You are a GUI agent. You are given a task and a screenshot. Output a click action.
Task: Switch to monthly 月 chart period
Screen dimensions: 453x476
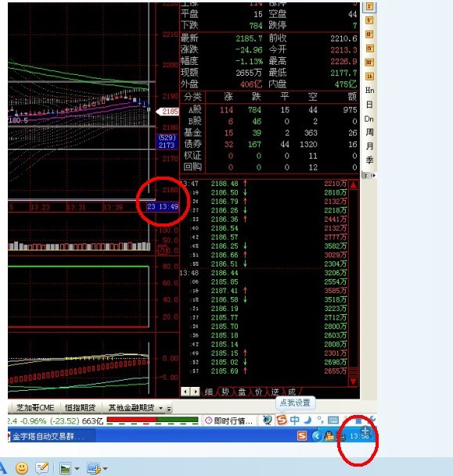click(x=369, y=146)
